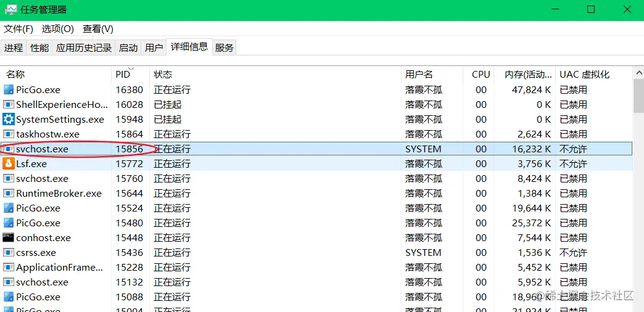The image size is (644, 312).
Task: Click the SystemSettings.exe gear icon
Action: 8,120
